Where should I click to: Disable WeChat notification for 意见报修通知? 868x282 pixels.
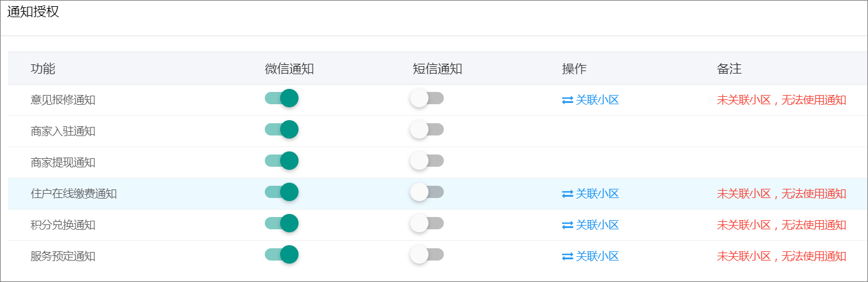pyautogui.click(x=281, y=98)
